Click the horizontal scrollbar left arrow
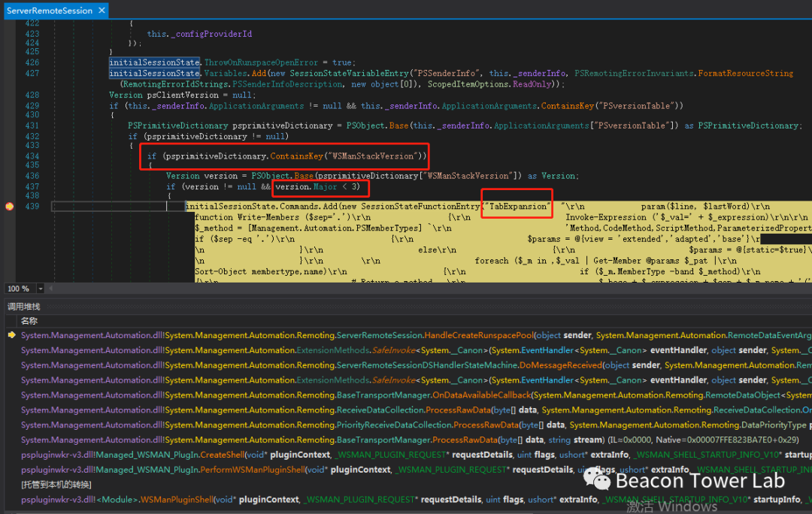Screen dimensions: 812x514 pyautogui.click(x=49, y=289)
